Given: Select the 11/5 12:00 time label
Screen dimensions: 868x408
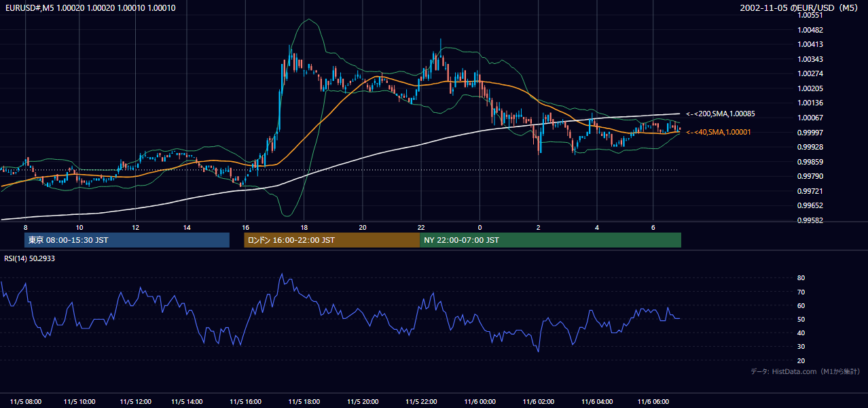Looking at the screenshot, I should 135,401.
